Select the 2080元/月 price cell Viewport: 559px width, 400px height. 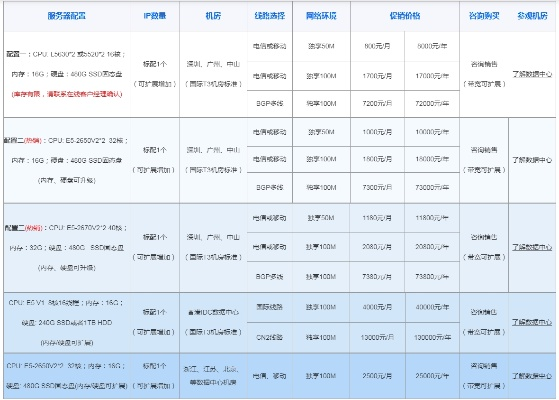[377, 247]
